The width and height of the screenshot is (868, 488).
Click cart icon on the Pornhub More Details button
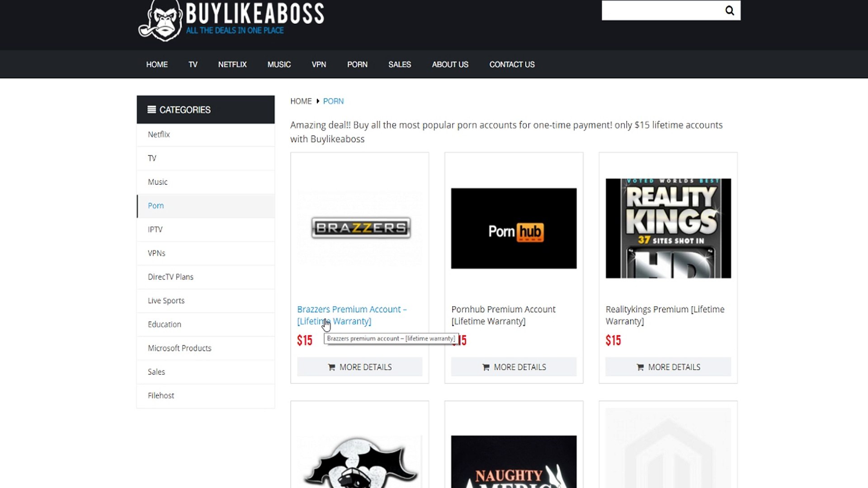click(x=486, y=367)
